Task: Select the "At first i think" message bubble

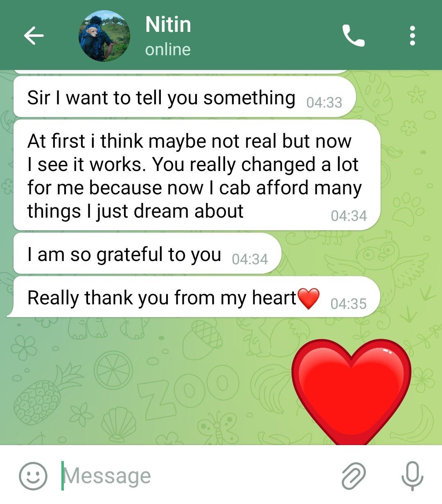Action: [197, 175]
